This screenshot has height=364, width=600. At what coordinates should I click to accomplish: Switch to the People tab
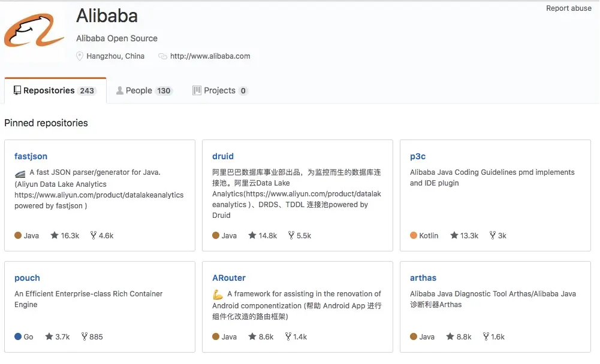click(144, 90)
